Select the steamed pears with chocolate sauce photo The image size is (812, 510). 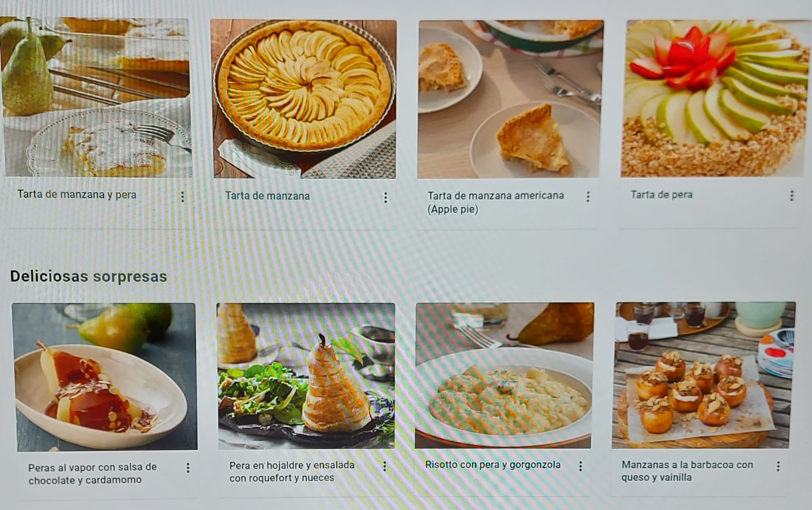tap(105, 377)
